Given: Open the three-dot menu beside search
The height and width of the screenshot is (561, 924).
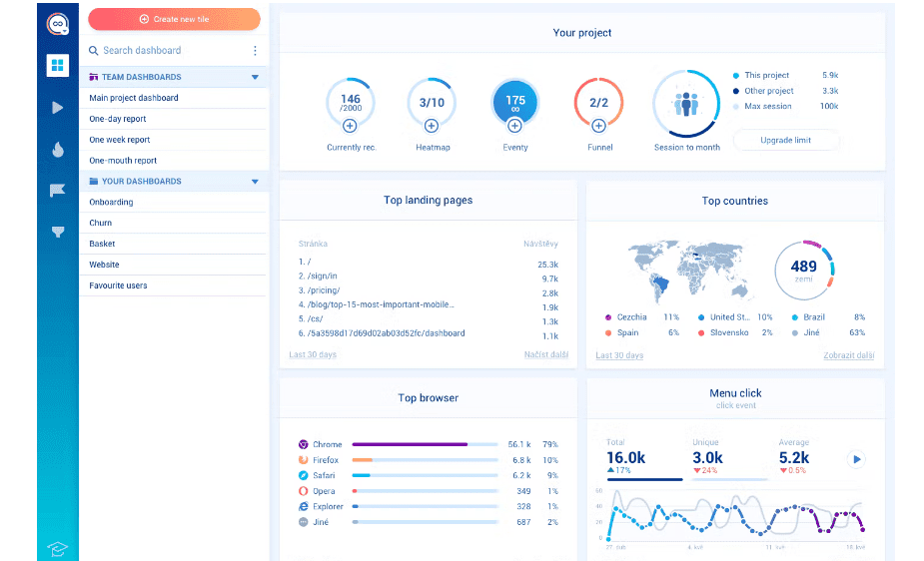Looking at the screenshot, I should coord(255,51).
